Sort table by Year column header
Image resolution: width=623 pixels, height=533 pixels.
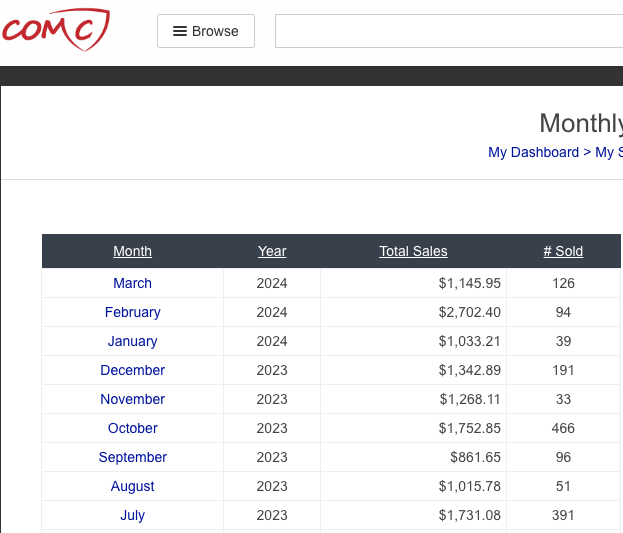[x=272, y=251]
